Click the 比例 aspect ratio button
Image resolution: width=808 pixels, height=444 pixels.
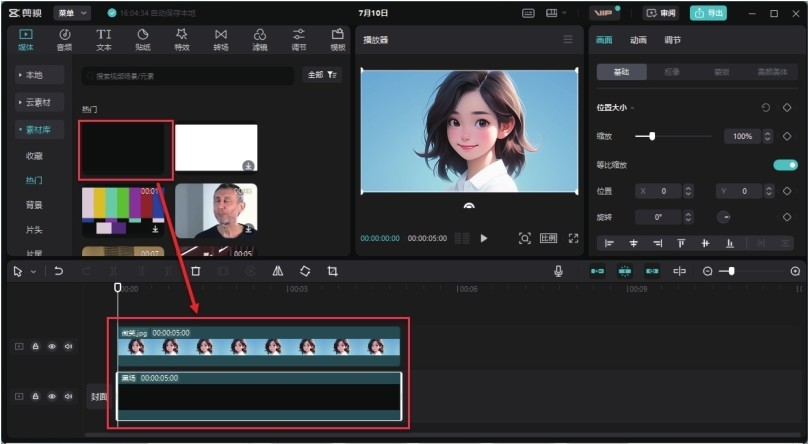pos(548,238)
